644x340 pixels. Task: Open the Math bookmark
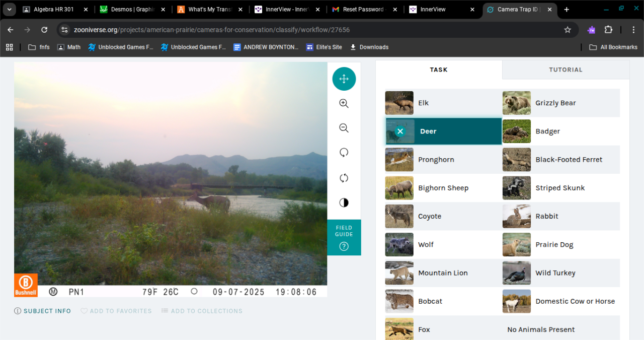(69, 47)
